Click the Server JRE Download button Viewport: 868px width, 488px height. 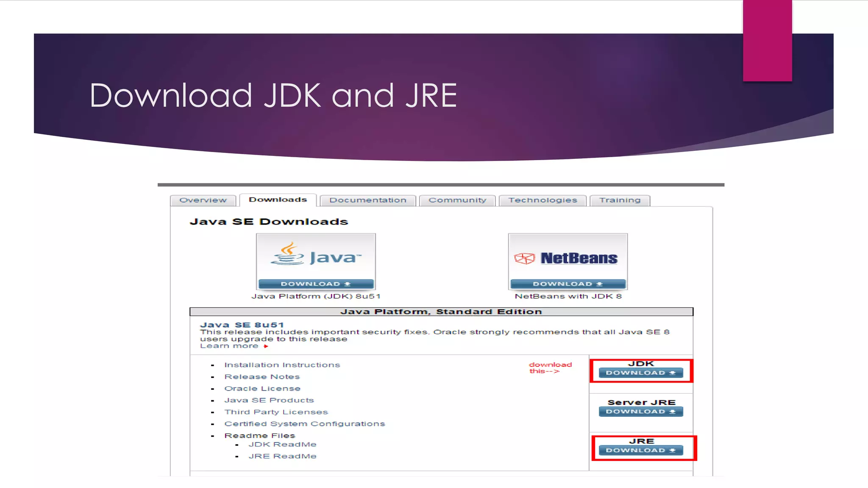(x=641, y=412)
